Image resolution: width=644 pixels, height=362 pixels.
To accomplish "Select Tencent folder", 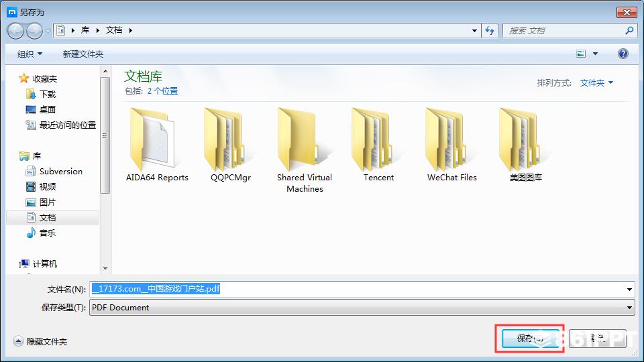I will [378, 145].
